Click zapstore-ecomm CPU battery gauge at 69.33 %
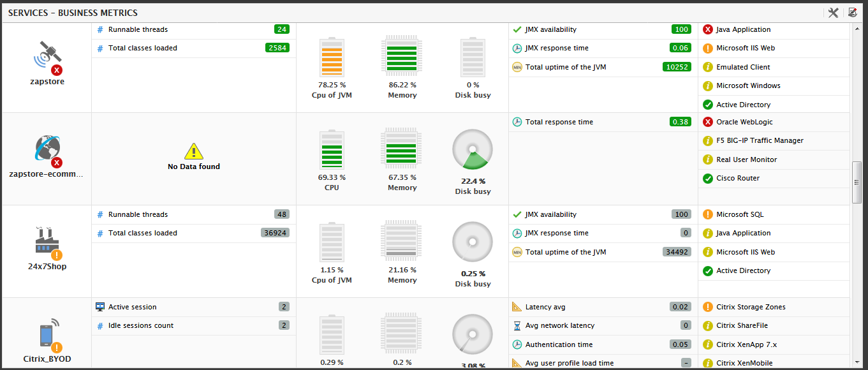Screen dimensions: 868x370 coord(332,149)
